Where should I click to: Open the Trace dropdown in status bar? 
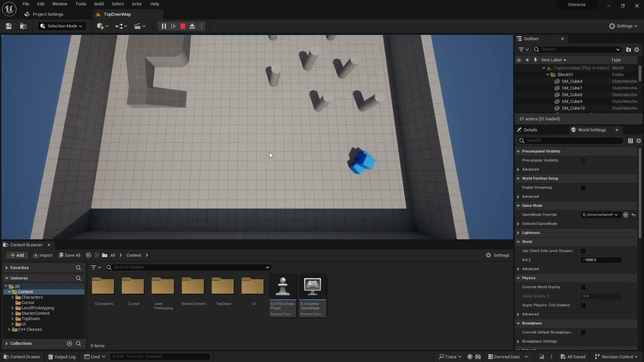click(x=451, y=357)
